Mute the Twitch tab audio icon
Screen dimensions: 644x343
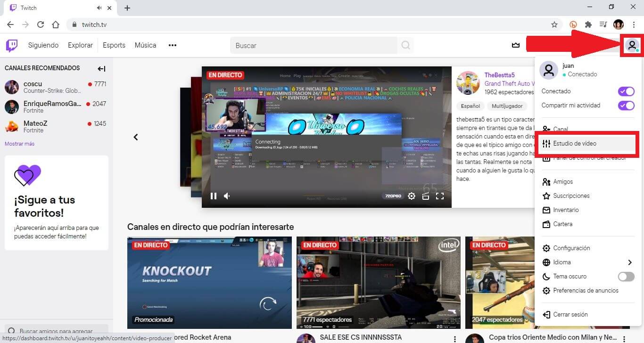(x=99, y=8)
